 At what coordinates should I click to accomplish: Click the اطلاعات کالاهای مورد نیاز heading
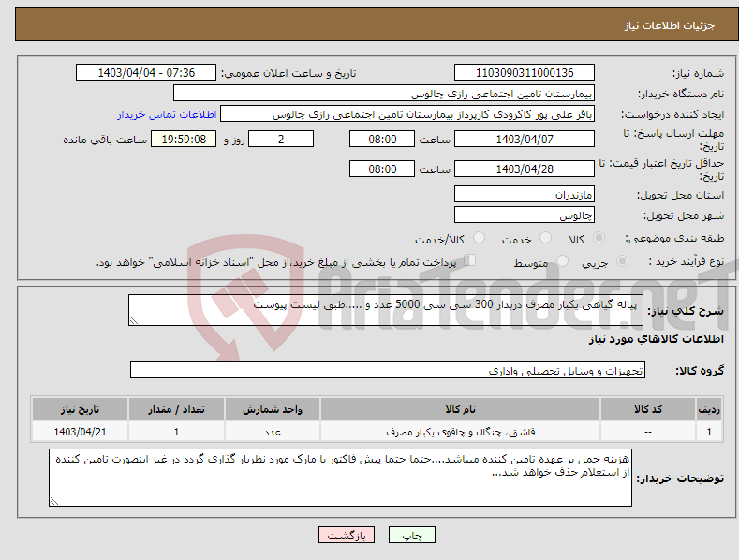pyautogui.click(x=656, y=339)
